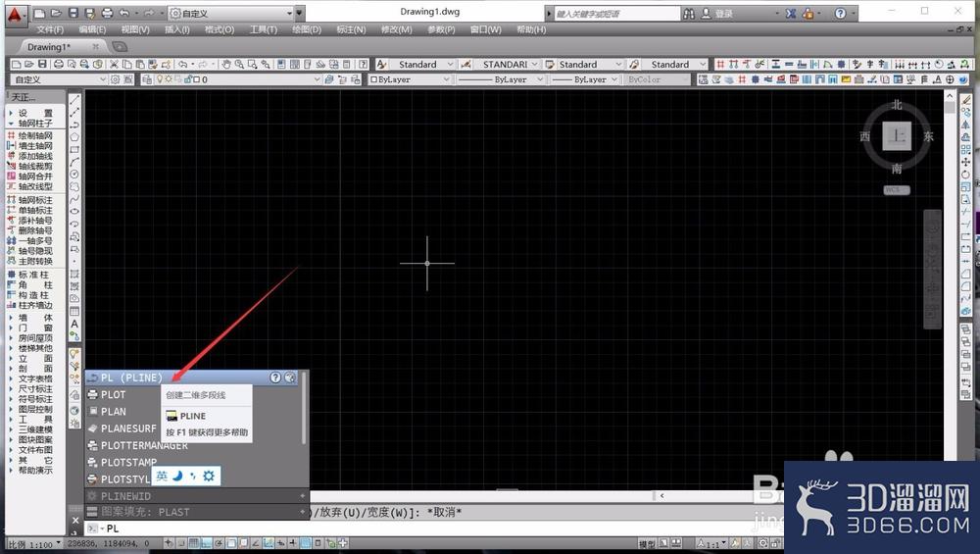Open the AutoCAD application menu logo

click(x=15, y=14)
